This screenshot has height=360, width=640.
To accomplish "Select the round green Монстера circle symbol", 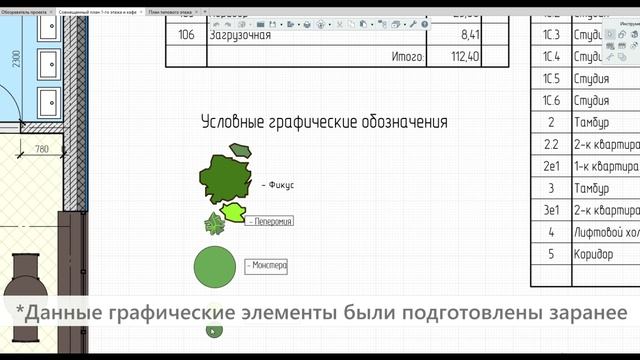I will 215,267.
